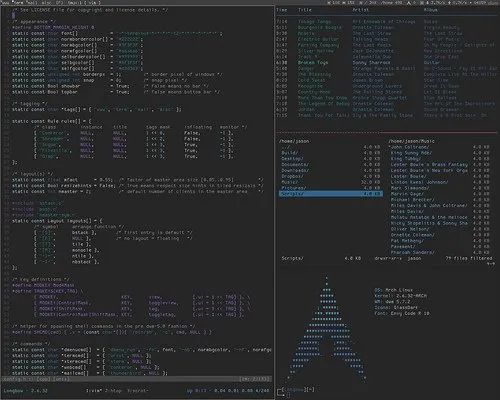Open the Downloads/ directory in ranger
Viewport: 500px width, 400px height.
coord(295,170)
